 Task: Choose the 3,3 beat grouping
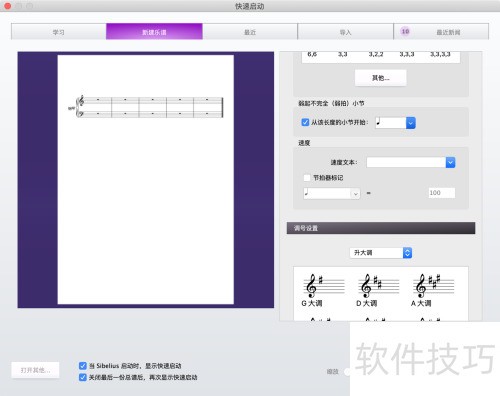(343, 54)
